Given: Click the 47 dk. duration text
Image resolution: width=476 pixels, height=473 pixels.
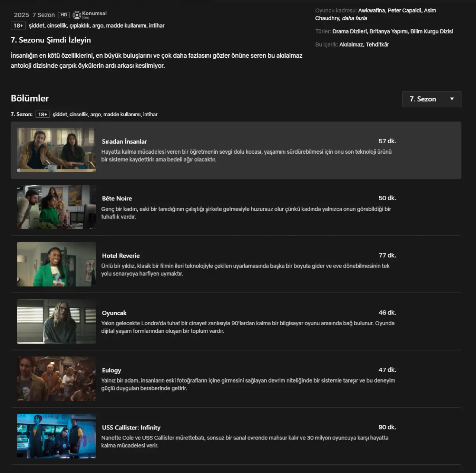Looking at the screenshot, I should (x=387, y=370).
